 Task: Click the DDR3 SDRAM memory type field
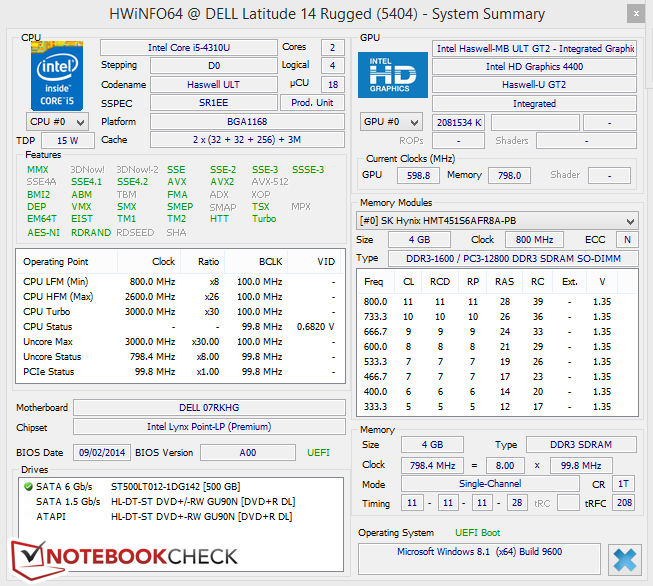[581, 444]
